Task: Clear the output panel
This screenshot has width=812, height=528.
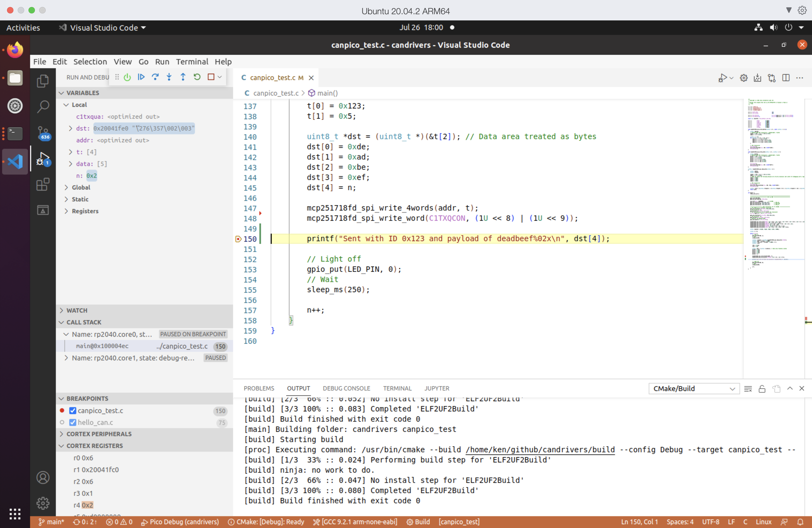Action: coord(748,389)
